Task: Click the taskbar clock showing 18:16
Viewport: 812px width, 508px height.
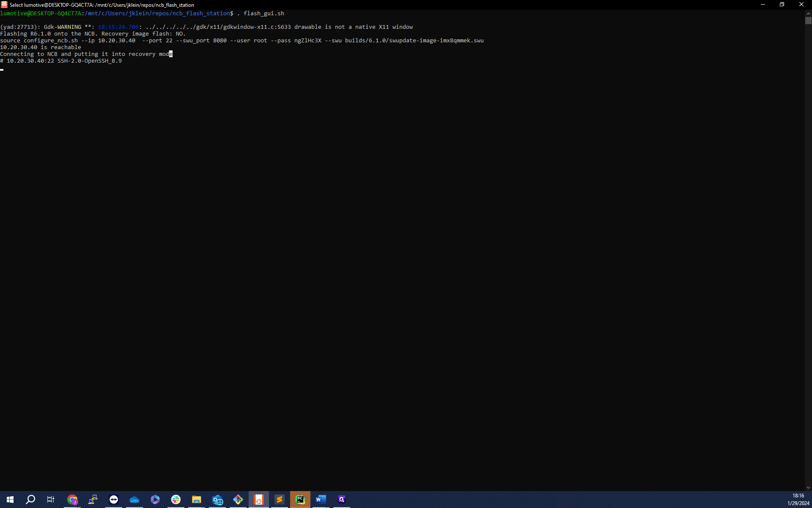Action: (798, 500)
